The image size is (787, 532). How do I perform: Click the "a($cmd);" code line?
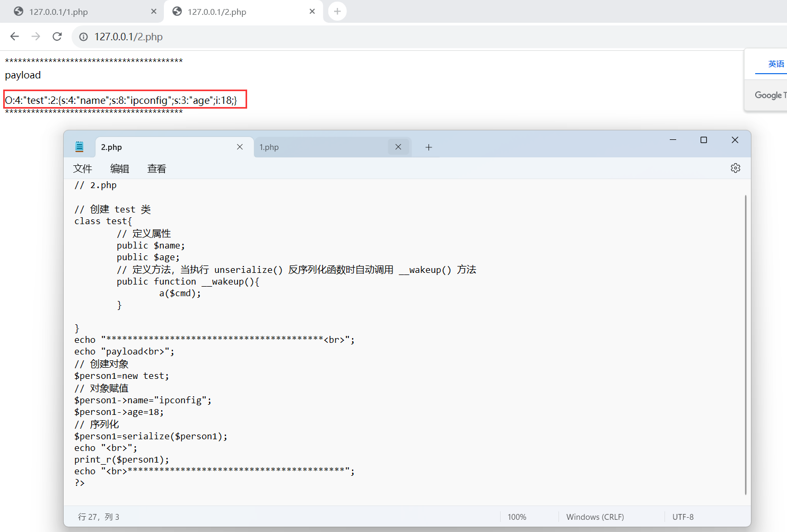pyautogui.click(x=180, y=293)
